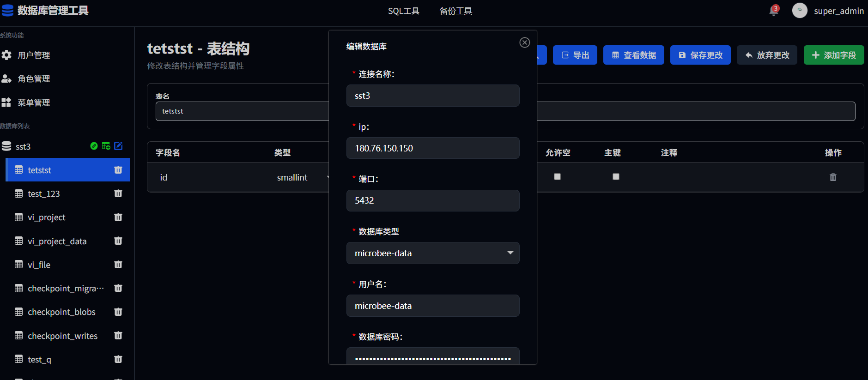The image size is (868, 380).
Task: Click the ip input field
Action: 432,148
